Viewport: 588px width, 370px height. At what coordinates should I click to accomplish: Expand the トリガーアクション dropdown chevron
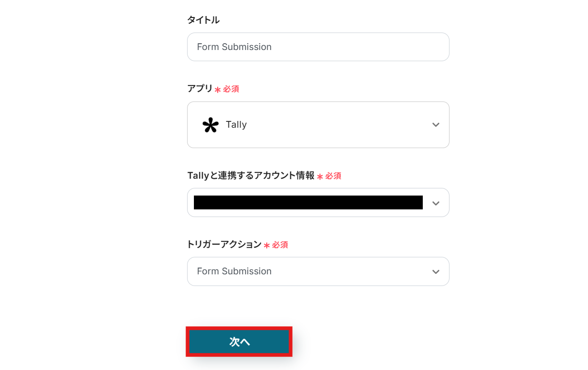[435, 272]
